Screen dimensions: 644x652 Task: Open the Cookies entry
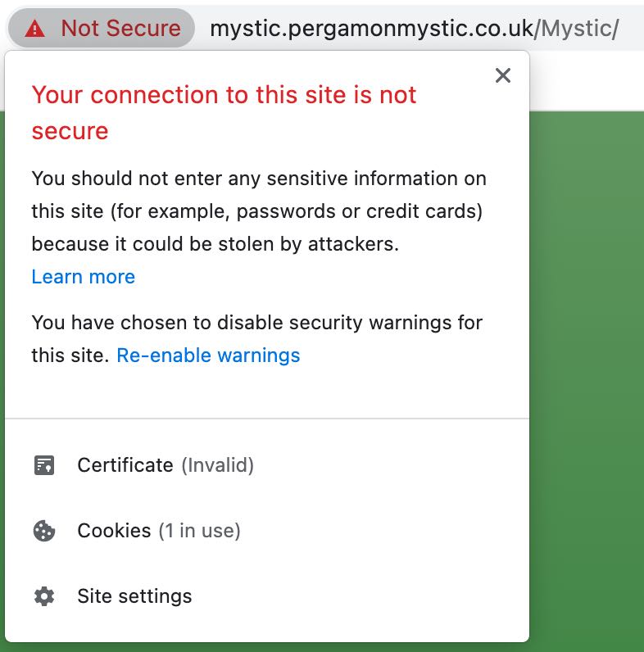pyautogui.click(x=267, y=531)
